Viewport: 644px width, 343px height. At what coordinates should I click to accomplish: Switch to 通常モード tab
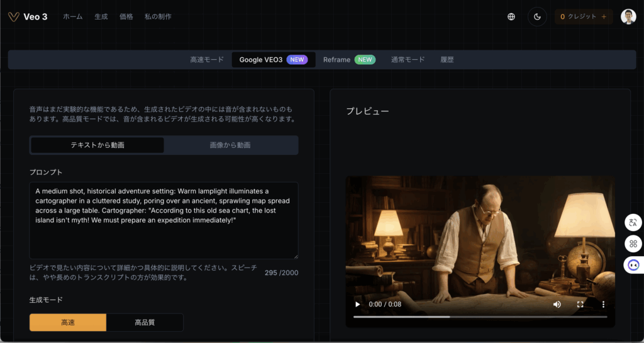(x=408, y=60)
